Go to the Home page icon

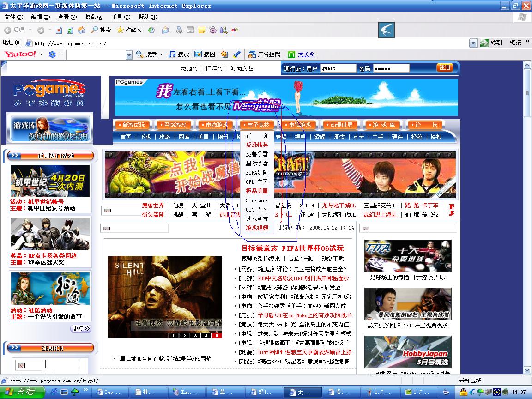(81, 30)
